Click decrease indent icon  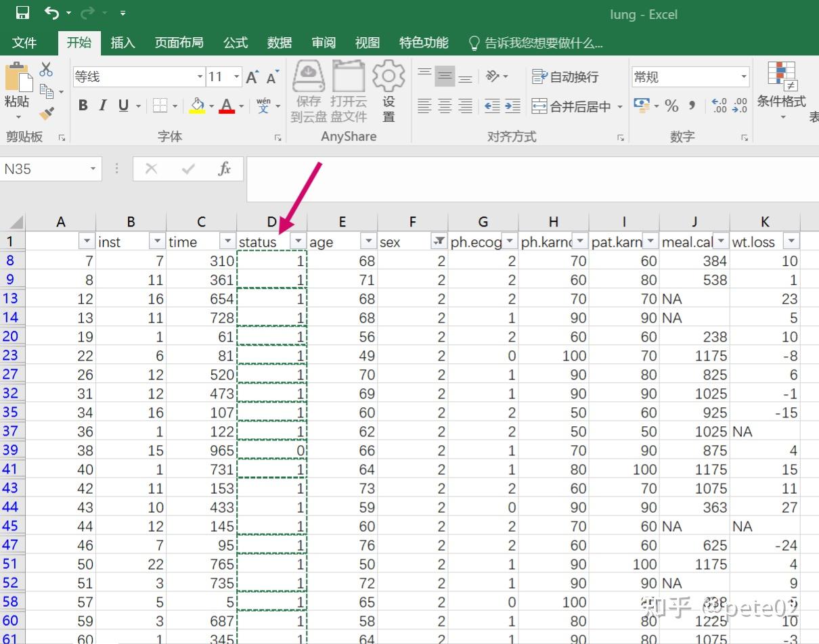pyautogui.click(x=493, y=106)
